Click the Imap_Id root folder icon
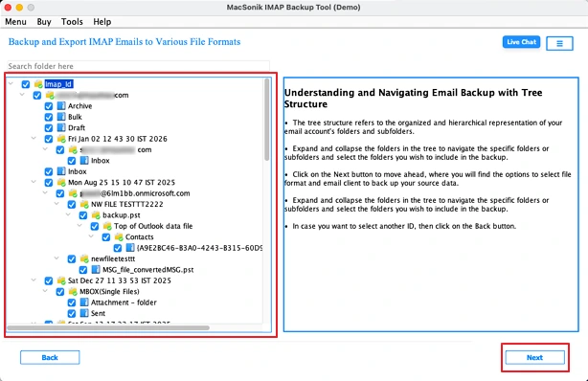The height and width of the screenshot is (381, 588). coord(38,84)
